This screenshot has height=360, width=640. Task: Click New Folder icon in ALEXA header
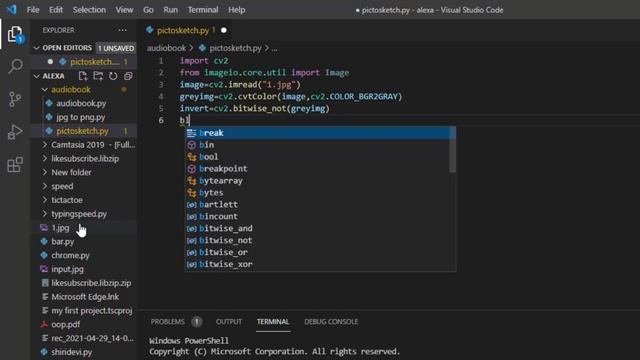(98, 76)
